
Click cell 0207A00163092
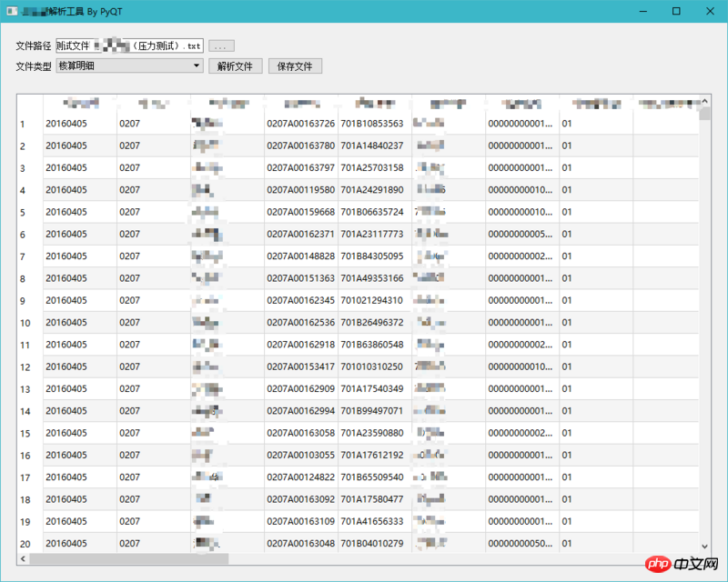pyautogui.click(x=301, y=499)
